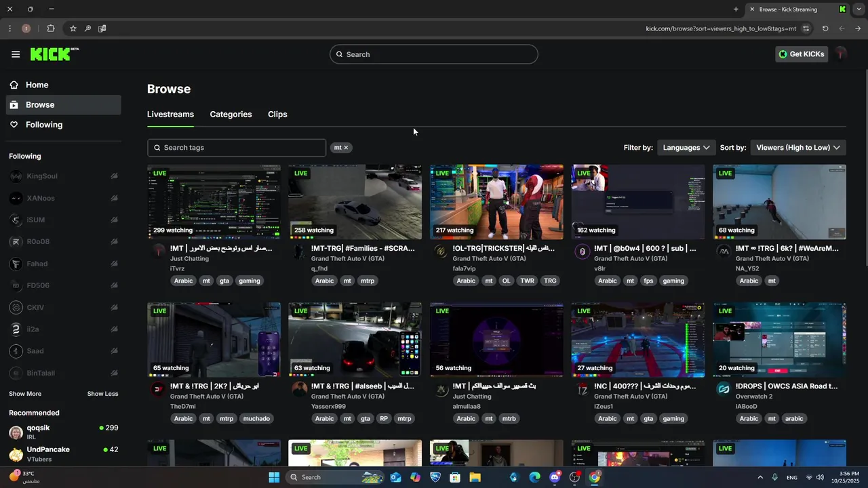Click the microphone tray icon
The height and width of the screenshot is (488, 868).
click(x=774, y=477)
